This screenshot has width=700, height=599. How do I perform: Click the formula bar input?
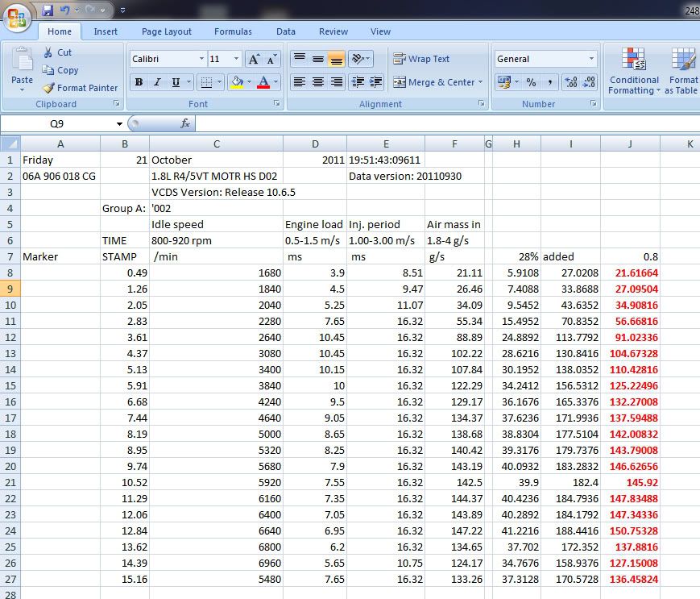coord(447,123)
